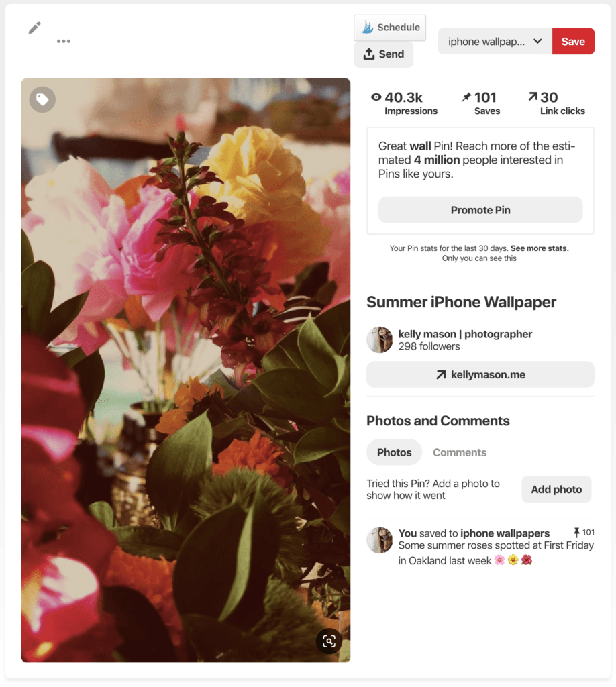
Task: Click the board selector chevron arrow
Action: pyautogui.click(x=537, y=41)
